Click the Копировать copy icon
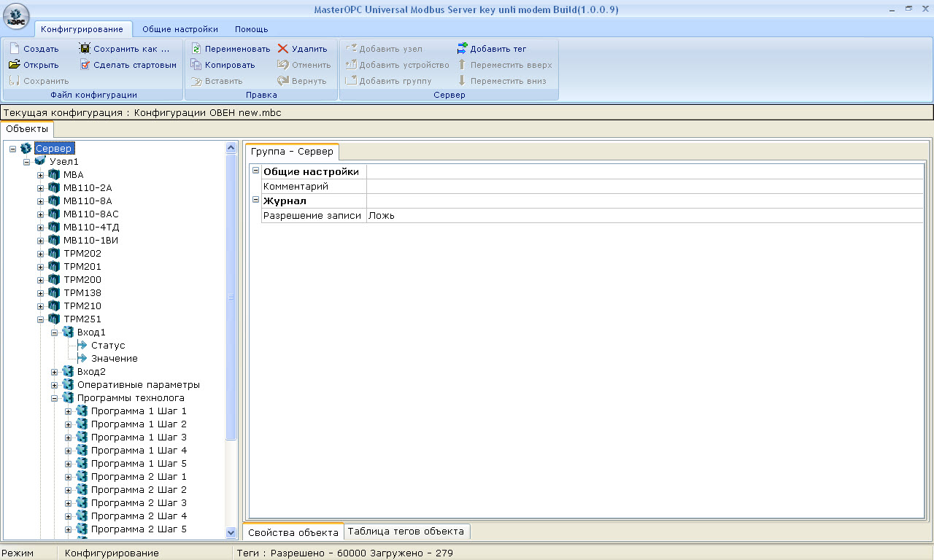The image size is (934, 560). pos(196,65)
